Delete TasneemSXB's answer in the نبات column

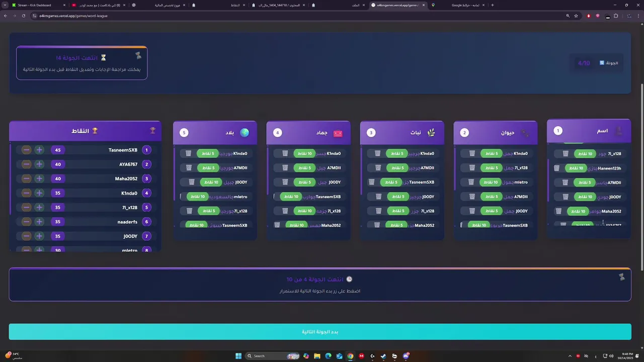(372, 182)
